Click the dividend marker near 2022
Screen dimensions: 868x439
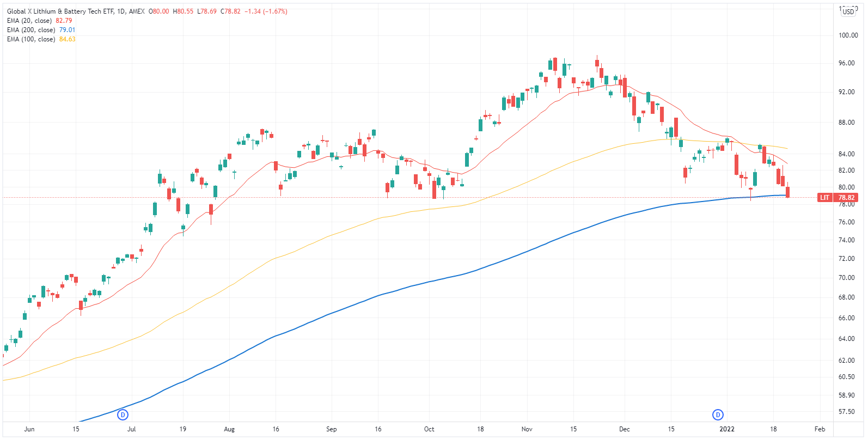[718, 415]
